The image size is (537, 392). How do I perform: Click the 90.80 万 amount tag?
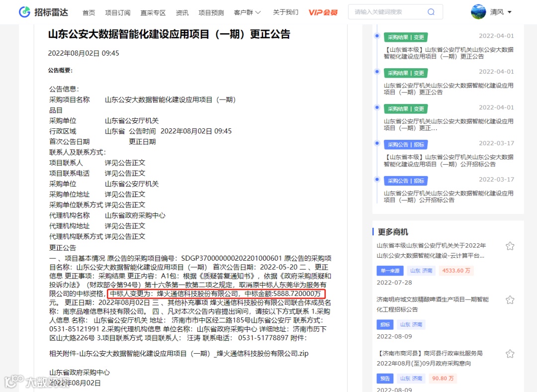tap(443, 378)
